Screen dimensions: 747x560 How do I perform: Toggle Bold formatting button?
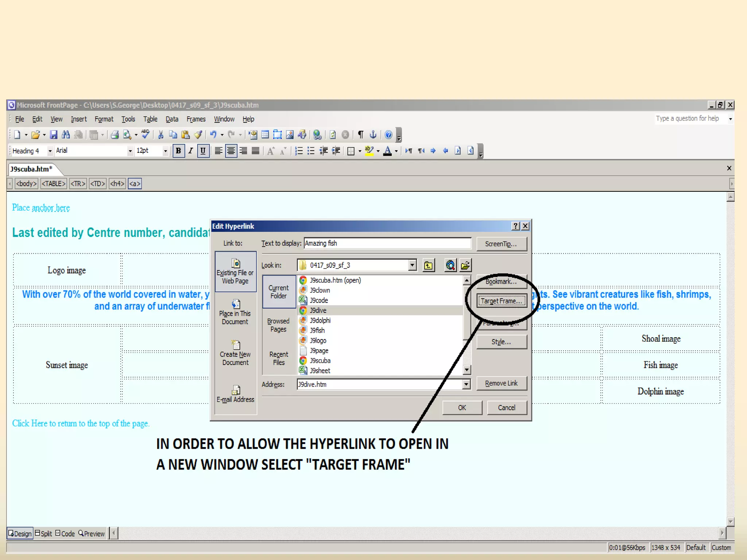(178, 151)
